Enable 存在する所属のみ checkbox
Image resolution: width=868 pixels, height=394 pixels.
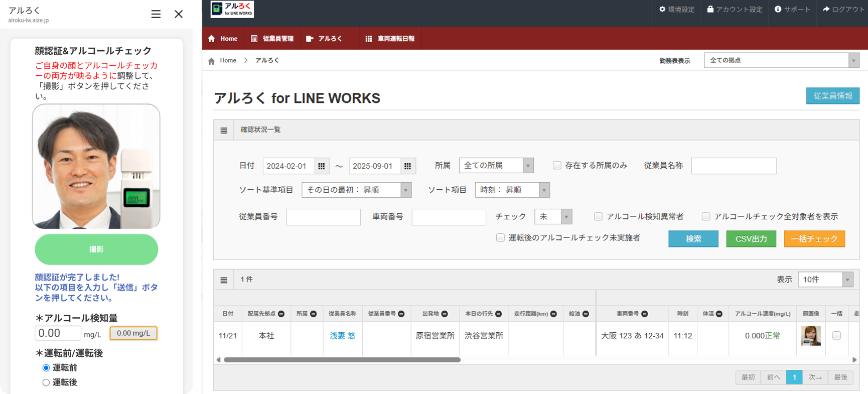pyautogui.click(x=557, y=165)
